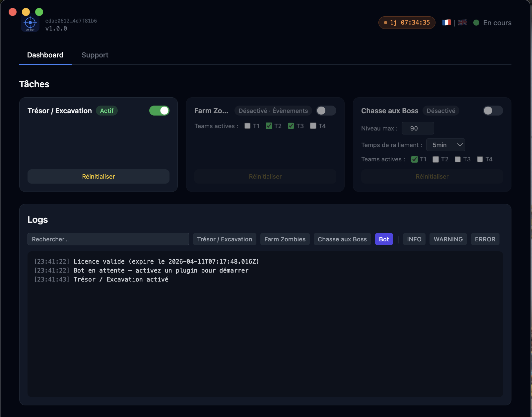532x417 pixels.
Task: Switch to the Support tab
Action: click(x=95, y=55)
